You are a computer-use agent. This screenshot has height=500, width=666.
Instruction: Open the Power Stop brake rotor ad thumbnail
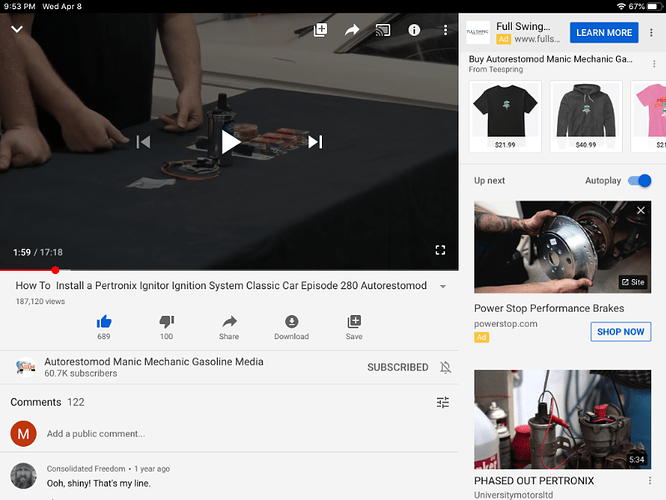coord(562,247)
